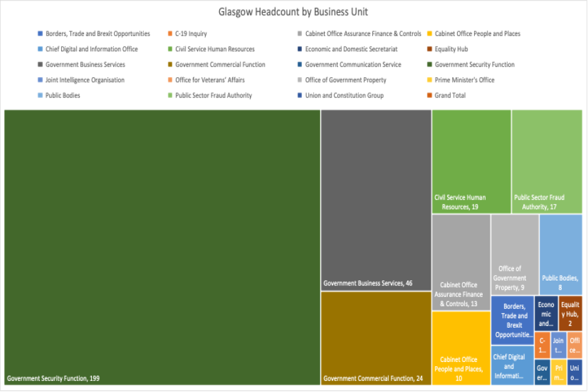
Task: Select the C-19 Inquiry legend color marker
Action: pos(170,34)
